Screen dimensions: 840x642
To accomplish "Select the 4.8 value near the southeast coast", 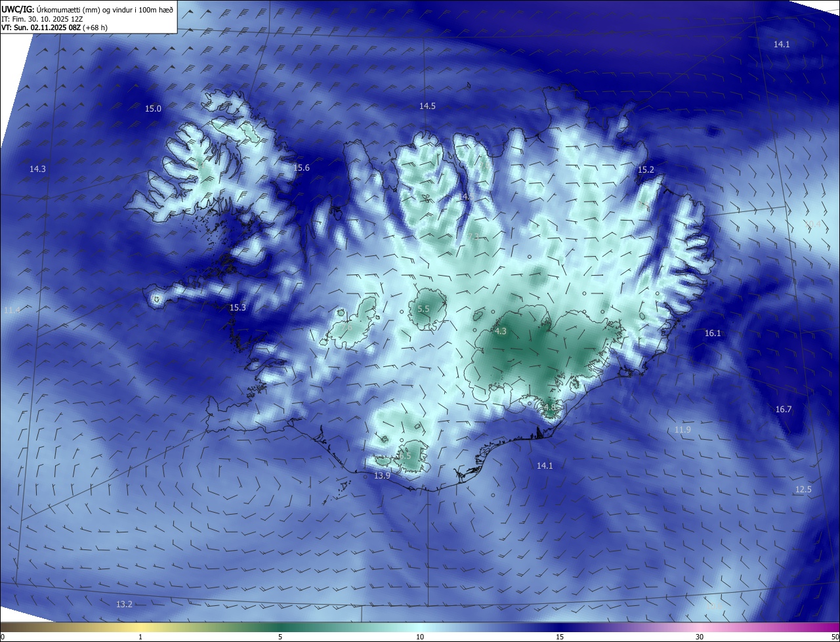I will tap(550, 408).
